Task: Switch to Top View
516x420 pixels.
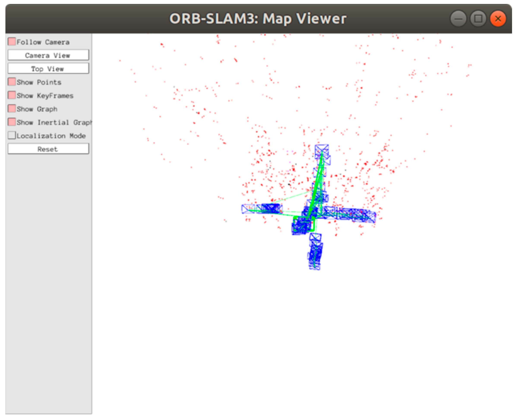Action: click(48, 69)
